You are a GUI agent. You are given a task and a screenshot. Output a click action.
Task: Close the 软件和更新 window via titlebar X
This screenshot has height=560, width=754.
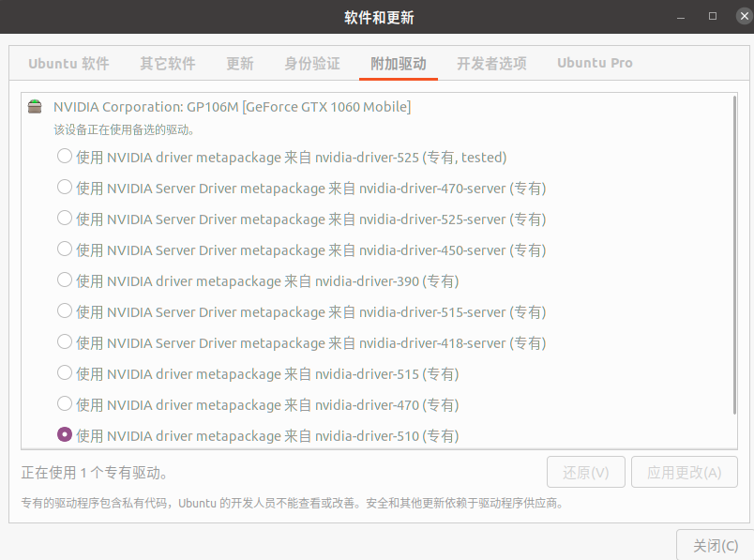click(745, 16)
